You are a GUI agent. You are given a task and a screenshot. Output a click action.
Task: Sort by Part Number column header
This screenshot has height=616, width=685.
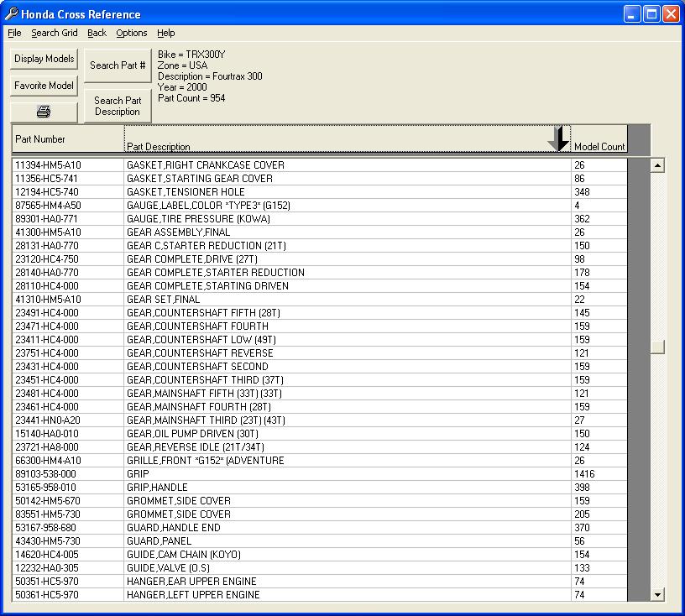pyautogui.click(x=68, y=139)
